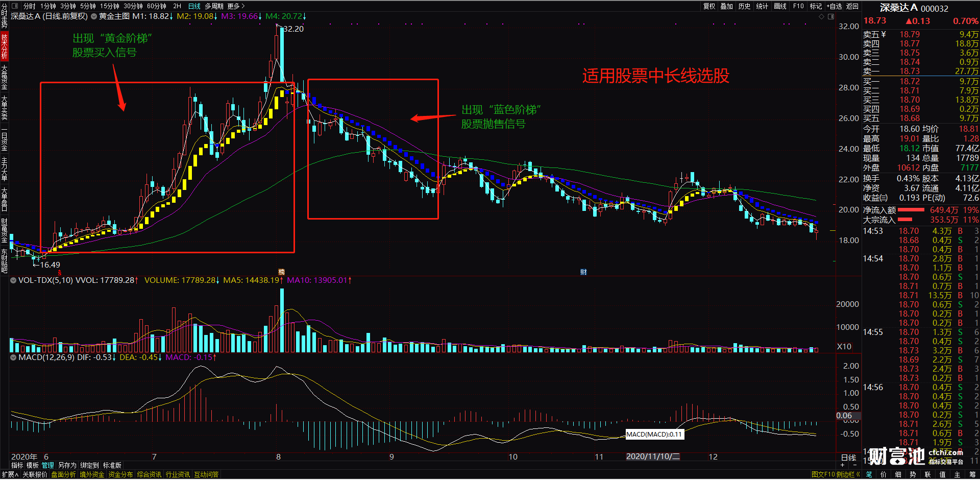
Task: Expand 更多 period options
Action: (236, 6)
